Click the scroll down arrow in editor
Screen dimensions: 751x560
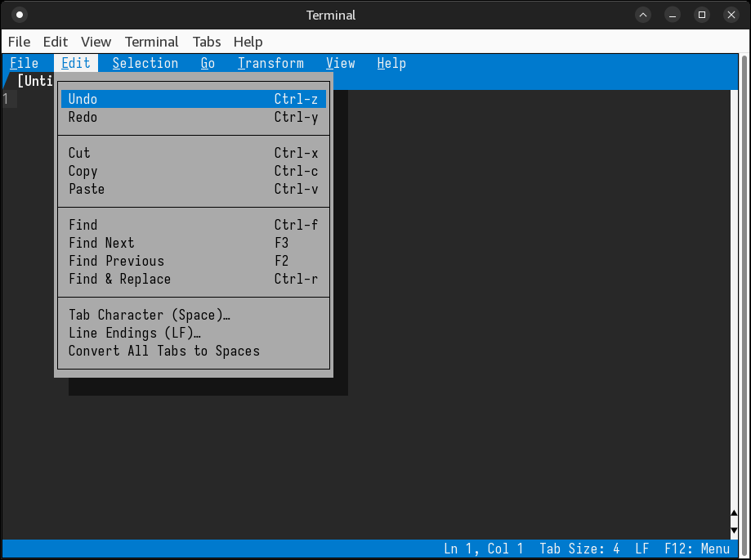734,530
